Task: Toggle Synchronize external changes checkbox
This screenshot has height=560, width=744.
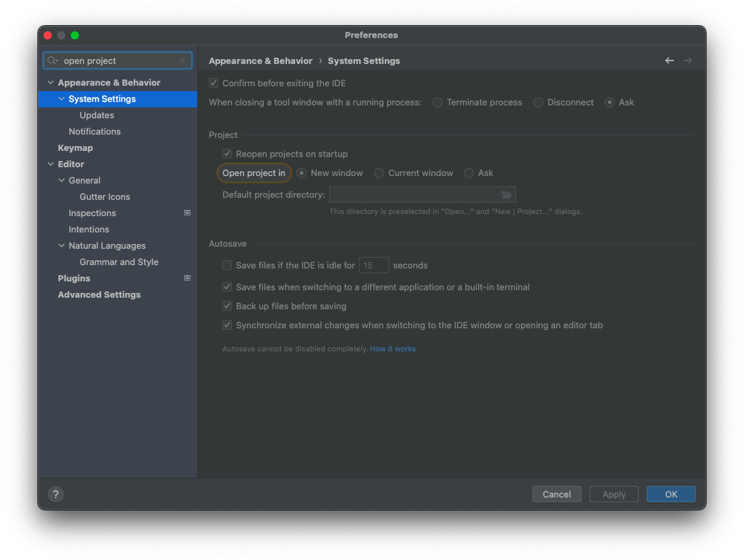Action: (227, 325)
